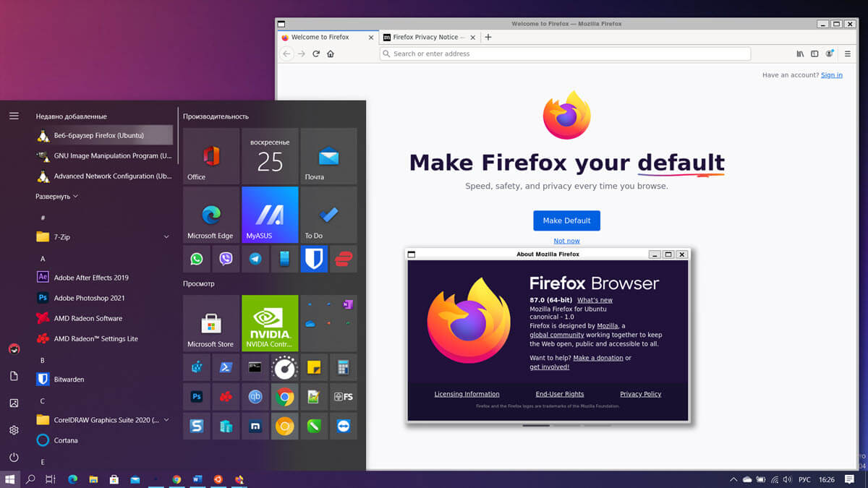Open the Calculator tile
868x488 pixels.
344,367
